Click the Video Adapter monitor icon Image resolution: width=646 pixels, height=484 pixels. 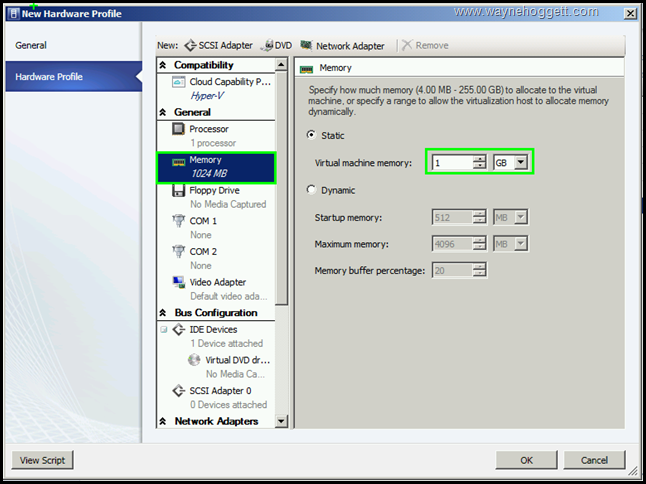point(178,282)
